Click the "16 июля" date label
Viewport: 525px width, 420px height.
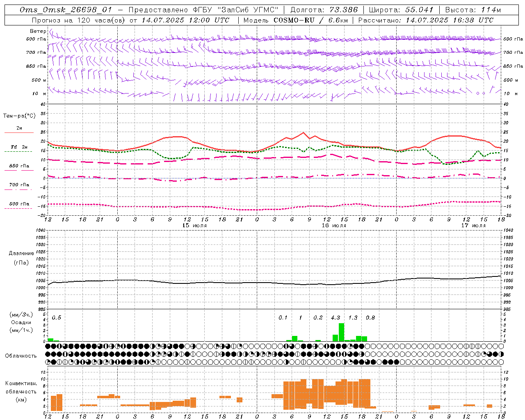tap(334, 226)
